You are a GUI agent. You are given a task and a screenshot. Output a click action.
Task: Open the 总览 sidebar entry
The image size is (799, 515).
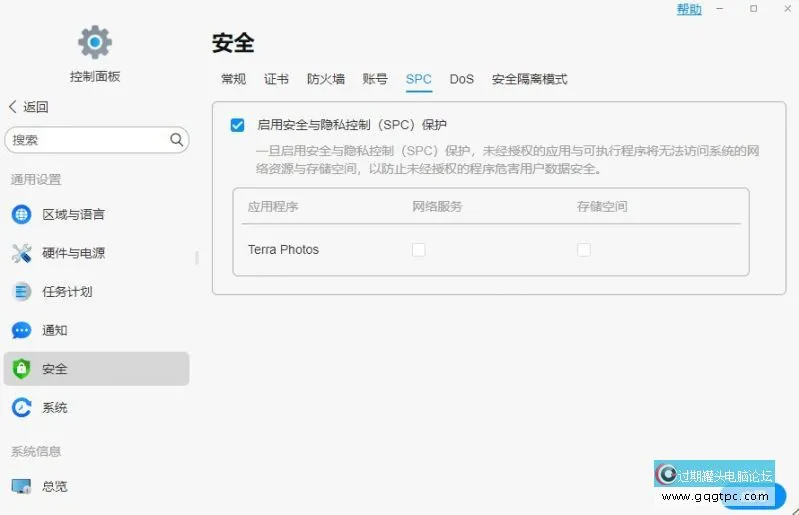[x=96, y=486]
